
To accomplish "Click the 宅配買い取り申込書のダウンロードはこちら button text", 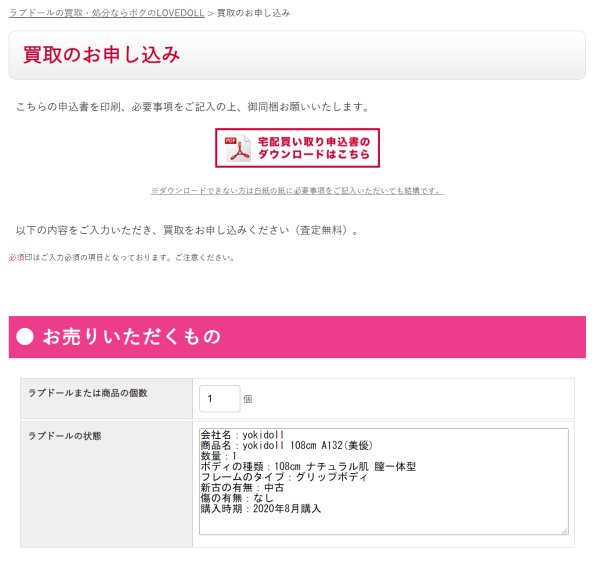I will pos(314,148).
